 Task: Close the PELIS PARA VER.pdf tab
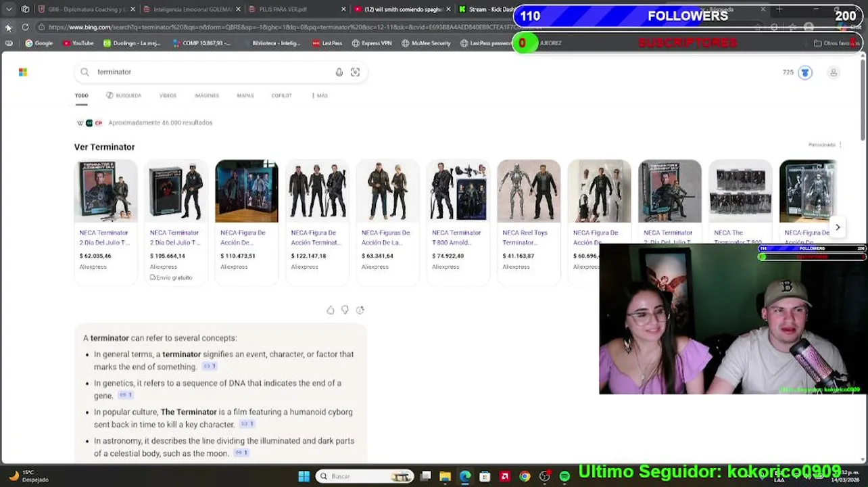[343, 9]
